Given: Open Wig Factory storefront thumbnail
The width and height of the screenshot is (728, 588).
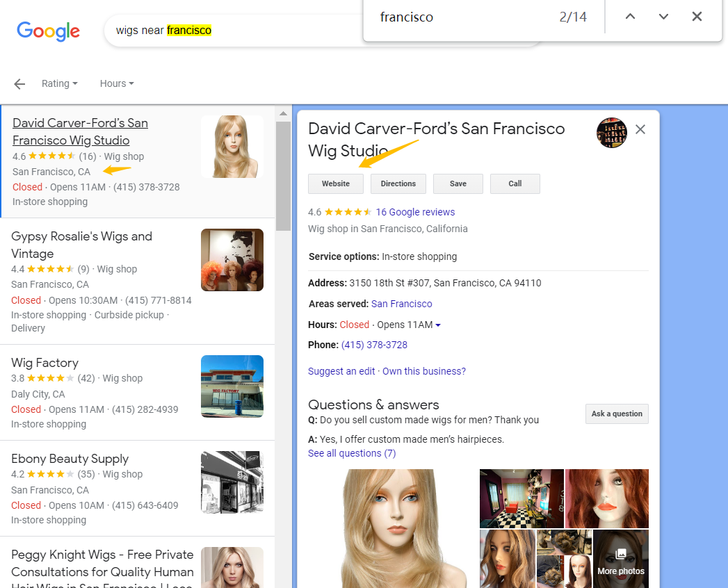Looking at the screenshot, I should (x=232, y=386).
